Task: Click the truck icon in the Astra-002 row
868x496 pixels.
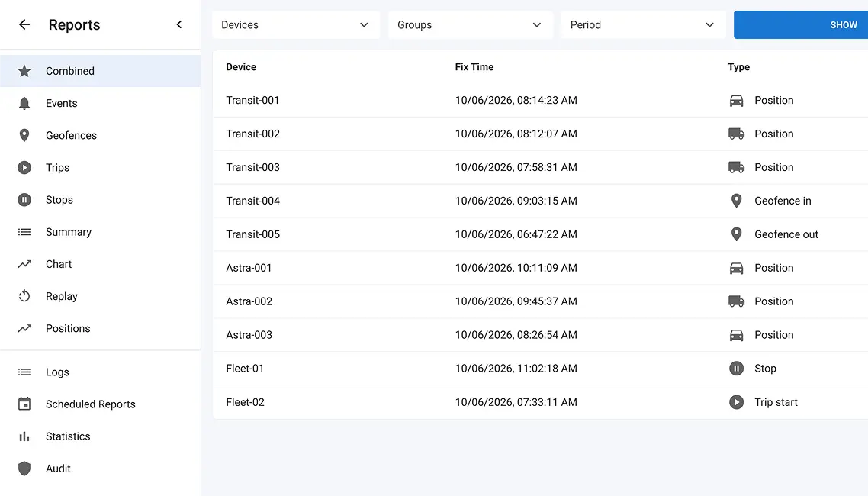Action: 736,301
